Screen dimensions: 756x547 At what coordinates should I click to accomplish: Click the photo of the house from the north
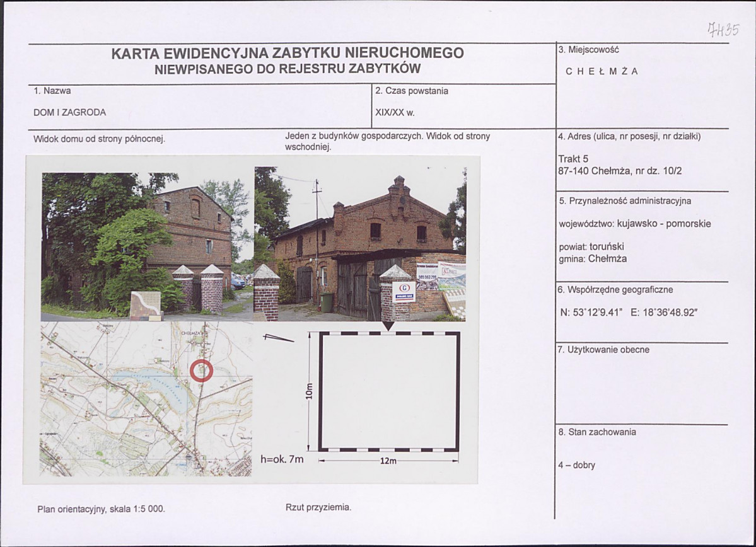pos(147,246)
